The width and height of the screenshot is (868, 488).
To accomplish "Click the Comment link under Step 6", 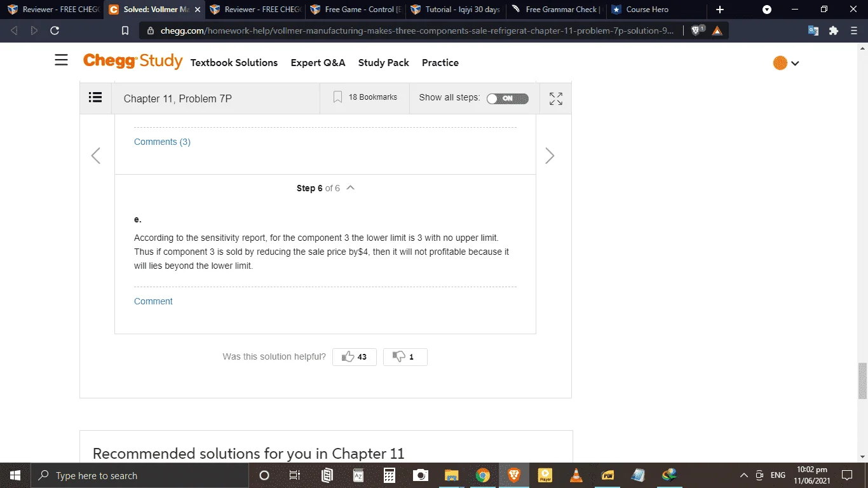I will pyautogui.click(x=153, y=301).
